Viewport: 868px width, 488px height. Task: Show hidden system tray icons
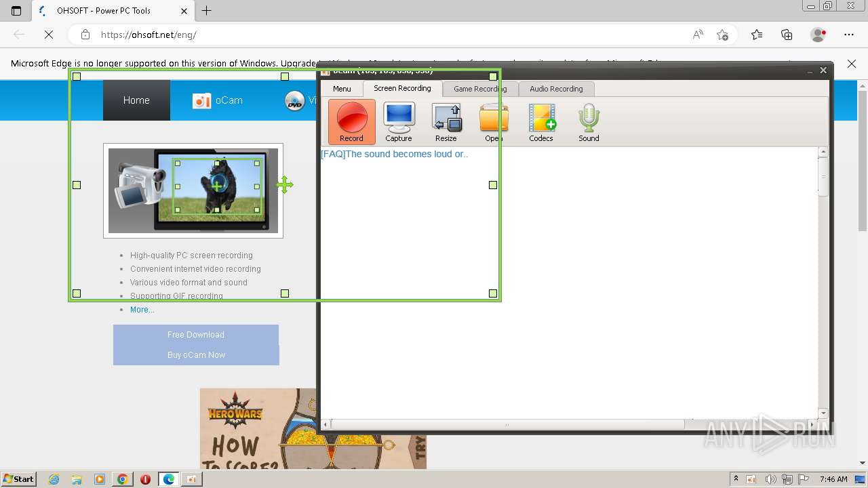736,479
